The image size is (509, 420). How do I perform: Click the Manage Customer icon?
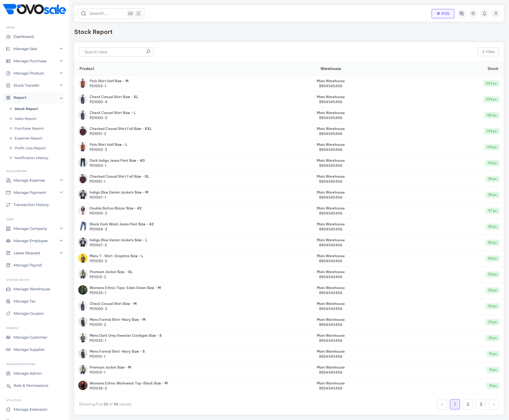[x=8, y=337]
